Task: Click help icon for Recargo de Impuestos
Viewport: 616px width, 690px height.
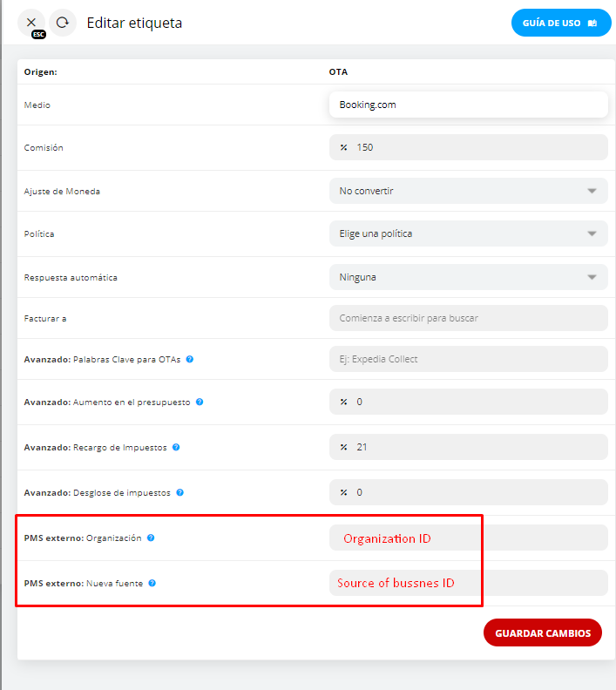Action: tap(176, 447)
